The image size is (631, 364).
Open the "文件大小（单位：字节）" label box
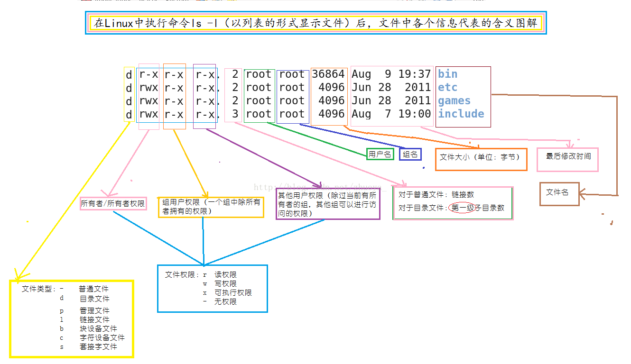(481, 160)
